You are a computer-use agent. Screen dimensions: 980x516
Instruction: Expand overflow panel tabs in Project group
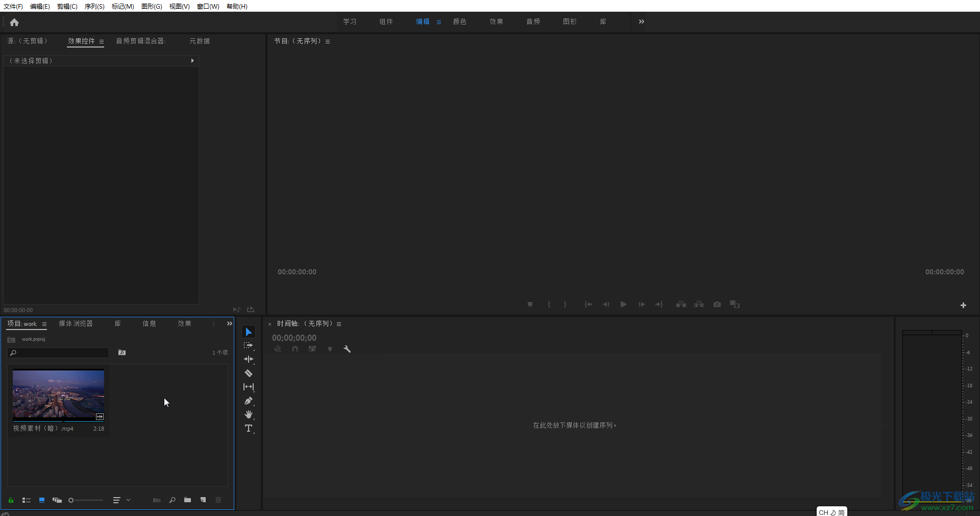point(230,323)
